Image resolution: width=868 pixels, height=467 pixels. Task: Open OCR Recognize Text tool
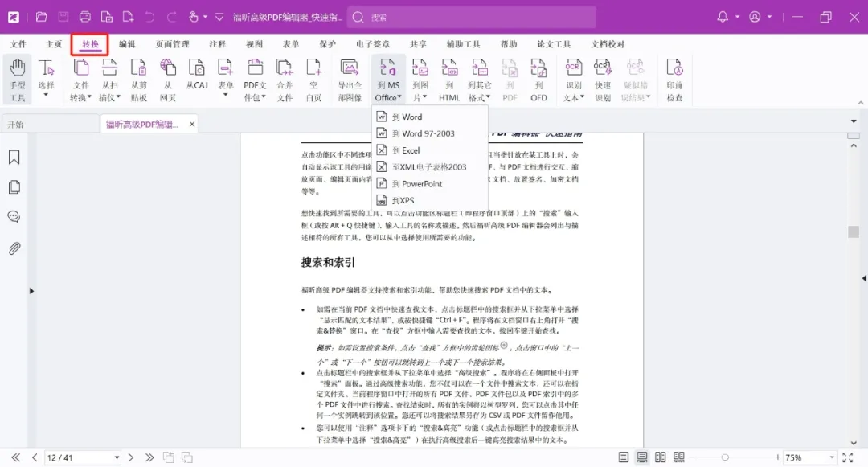pyautogui.click(x=574, y=80)
